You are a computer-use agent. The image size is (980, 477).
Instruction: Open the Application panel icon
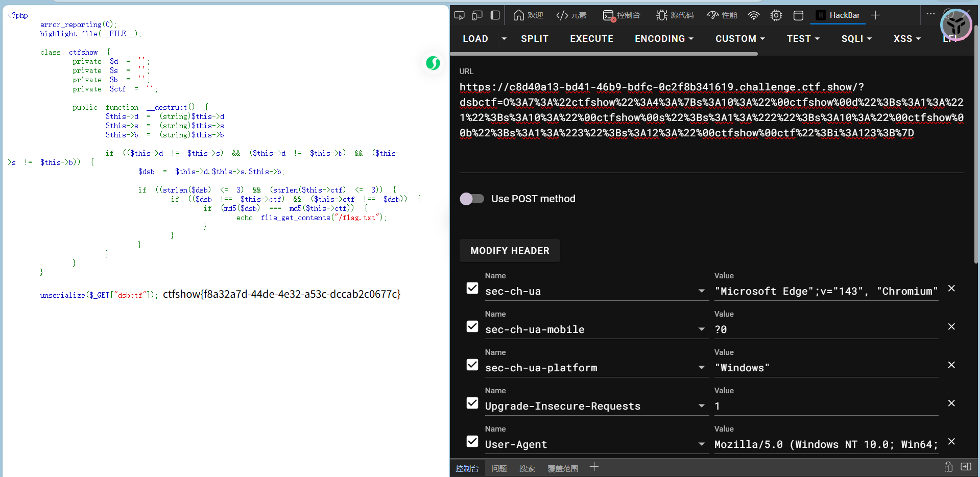click(x=798, y=15)
